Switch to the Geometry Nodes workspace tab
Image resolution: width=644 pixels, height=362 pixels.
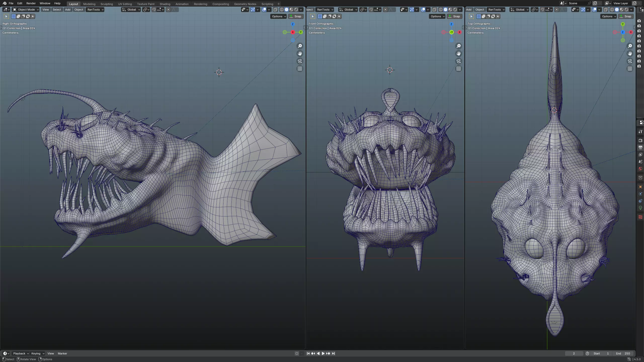coord(245,4)
